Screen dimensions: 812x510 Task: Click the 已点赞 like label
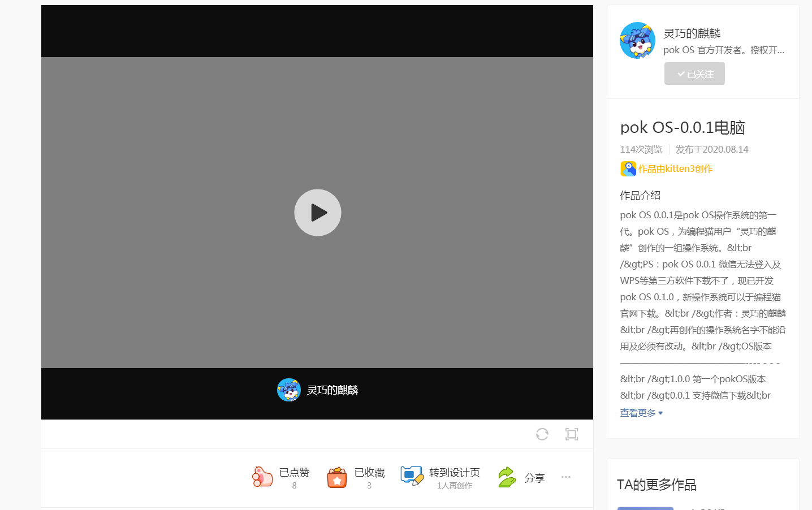click(x=295, y=472)
